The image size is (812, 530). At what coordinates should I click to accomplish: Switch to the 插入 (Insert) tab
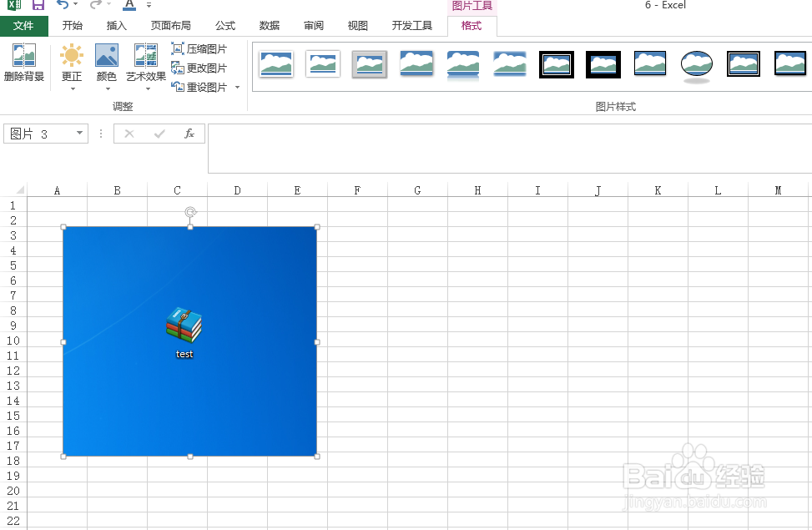click(x=116, y=26)
